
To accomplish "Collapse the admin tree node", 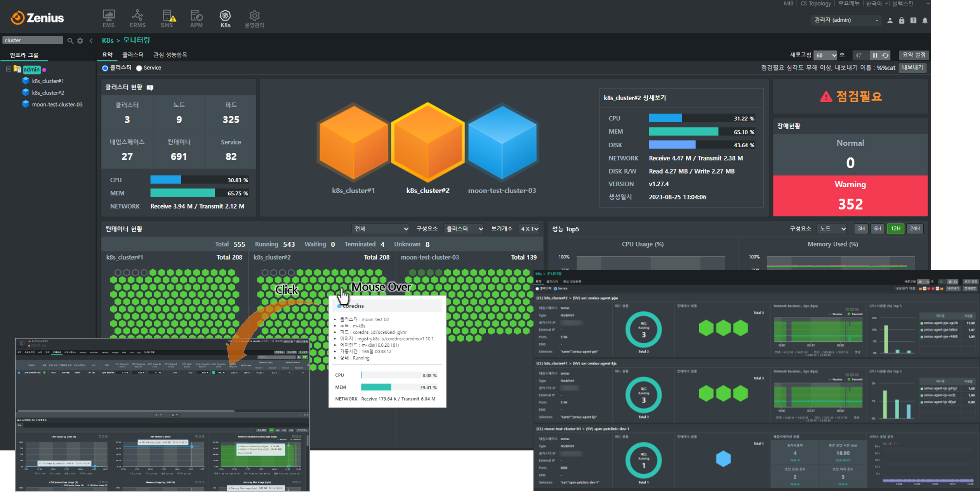I will pyautogui.click(x=9, y=69).
